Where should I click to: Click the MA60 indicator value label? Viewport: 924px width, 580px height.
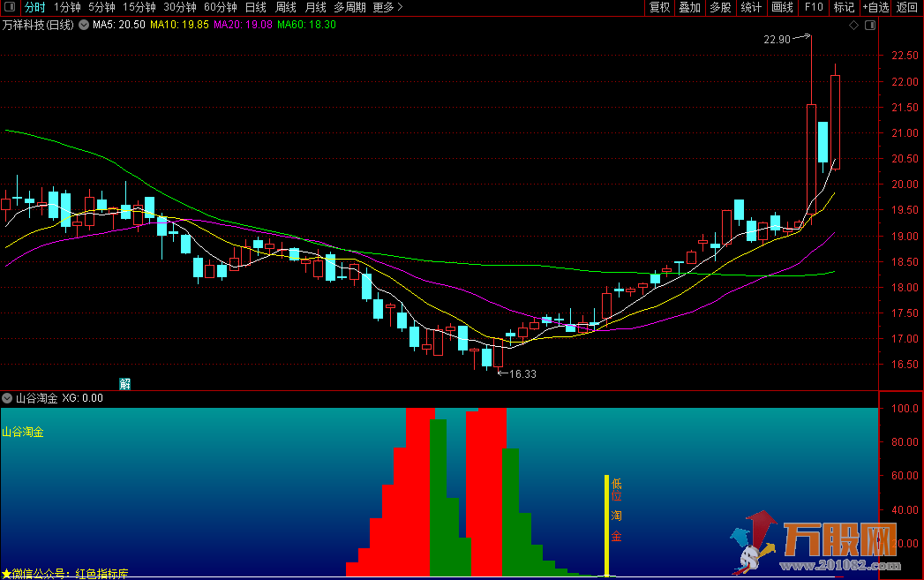coord(306,25)
